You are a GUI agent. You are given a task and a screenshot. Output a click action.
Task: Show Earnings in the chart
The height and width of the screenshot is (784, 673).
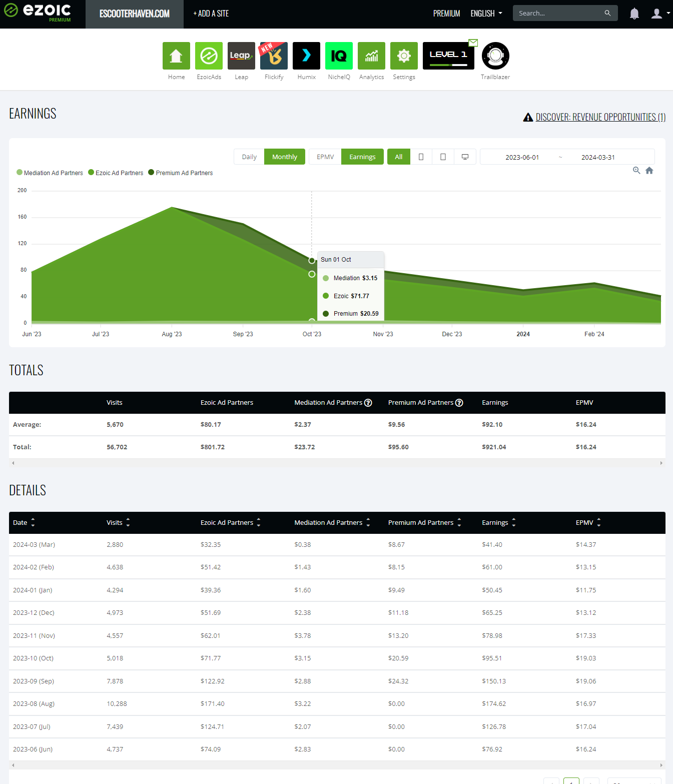pyautogui.click(x=362, y=157)
